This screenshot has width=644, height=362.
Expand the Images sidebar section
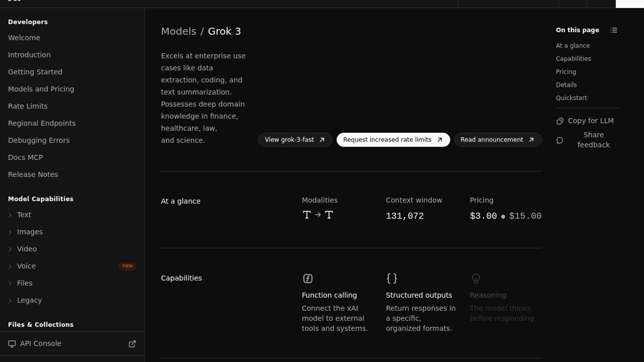pyautogui.click(x=10, y=232)
